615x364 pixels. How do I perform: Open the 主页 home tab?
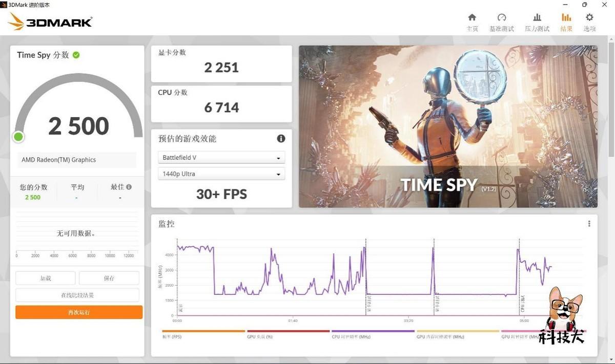click(x=472, y=23)
